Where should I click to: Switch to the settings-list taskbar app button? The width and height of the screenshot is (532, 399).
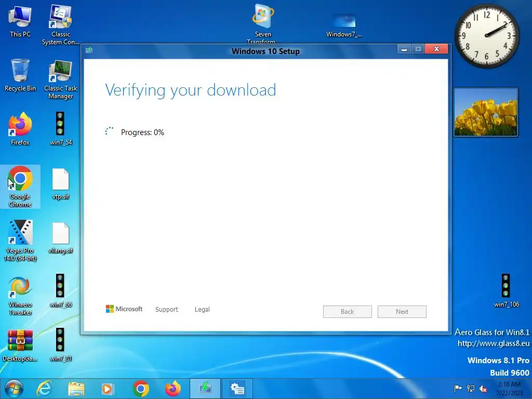point(237,389)
